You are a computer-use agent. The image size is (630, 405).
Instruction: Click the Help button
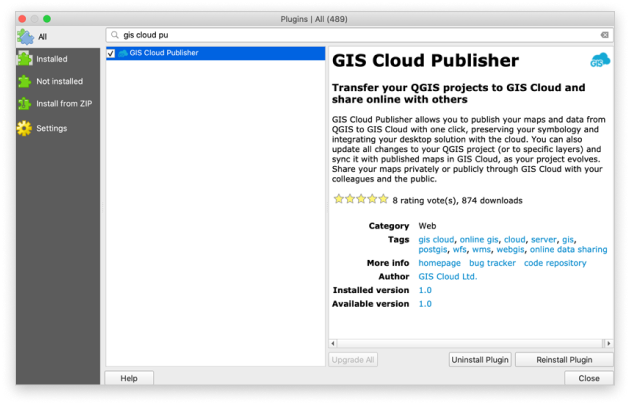(129, 378)
